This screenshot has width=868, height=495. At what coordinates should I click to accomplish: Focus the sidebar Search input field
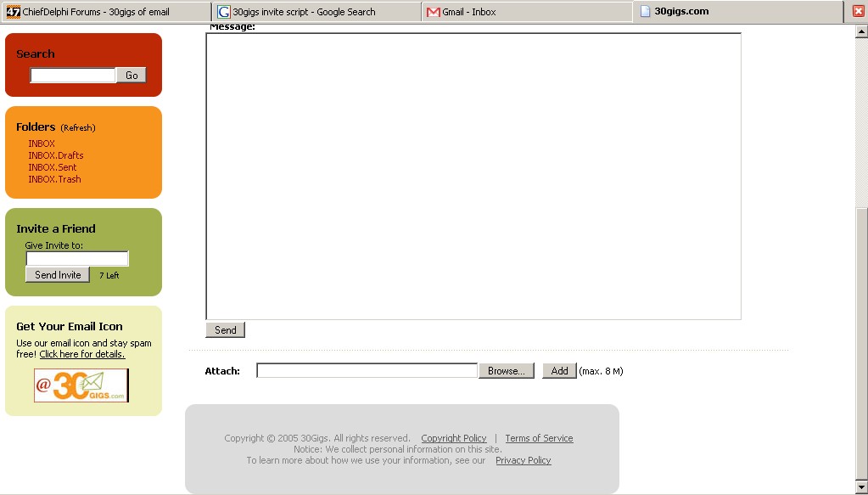pos(72,76)
